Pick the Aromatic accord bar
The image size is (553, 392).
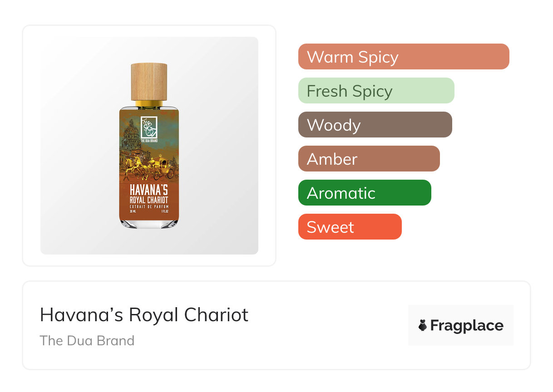click(364, 193)
